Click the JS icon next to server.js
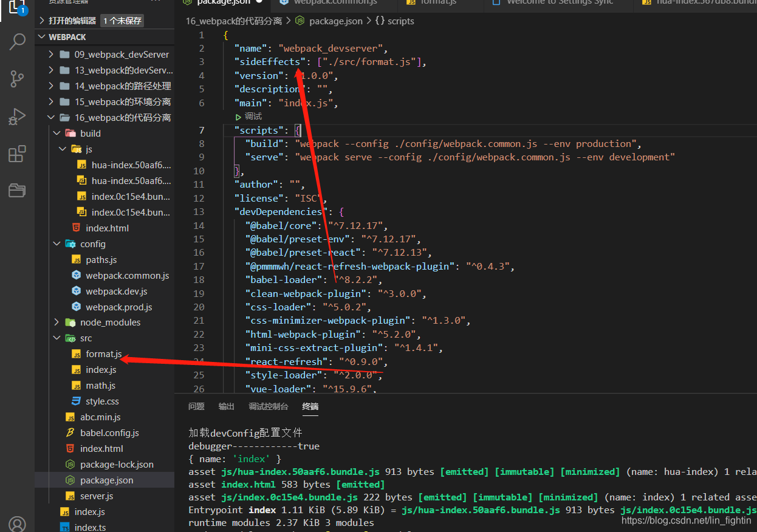This screenshot has height=532, width=757. (x=70, y=496)
